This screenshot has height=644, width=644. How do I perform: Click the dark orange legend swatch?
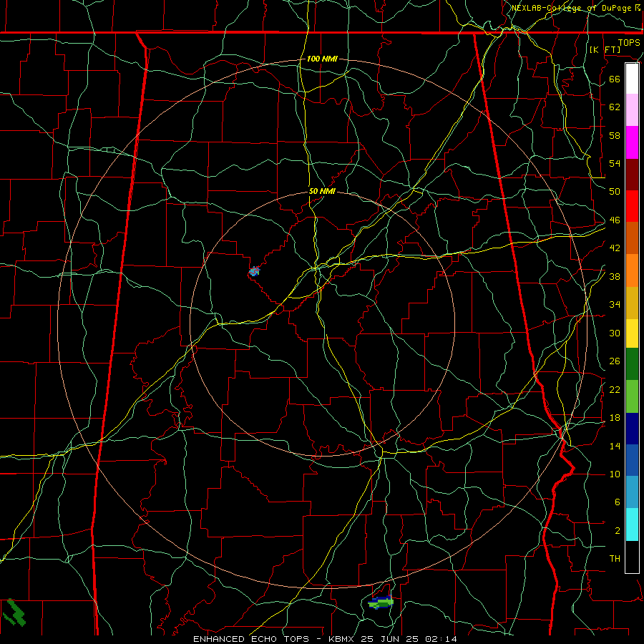632,238
